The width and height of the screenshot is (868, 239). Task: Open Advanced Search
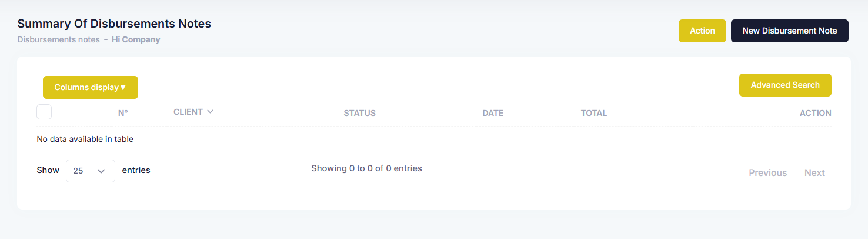point(785,85)
